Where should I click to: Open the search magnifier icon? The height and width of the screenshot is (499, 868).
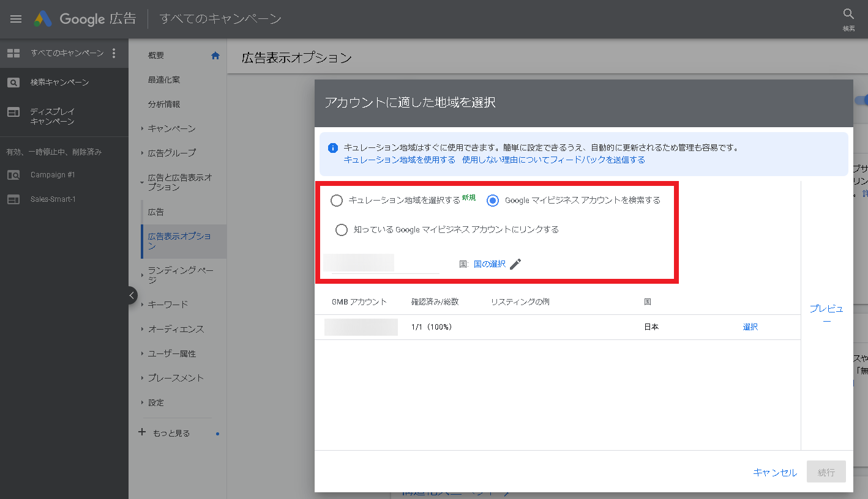[x=848, y=14]
